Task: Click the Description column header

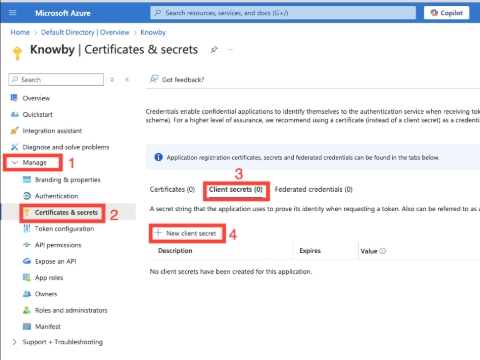Action: [x=175, y=251]
